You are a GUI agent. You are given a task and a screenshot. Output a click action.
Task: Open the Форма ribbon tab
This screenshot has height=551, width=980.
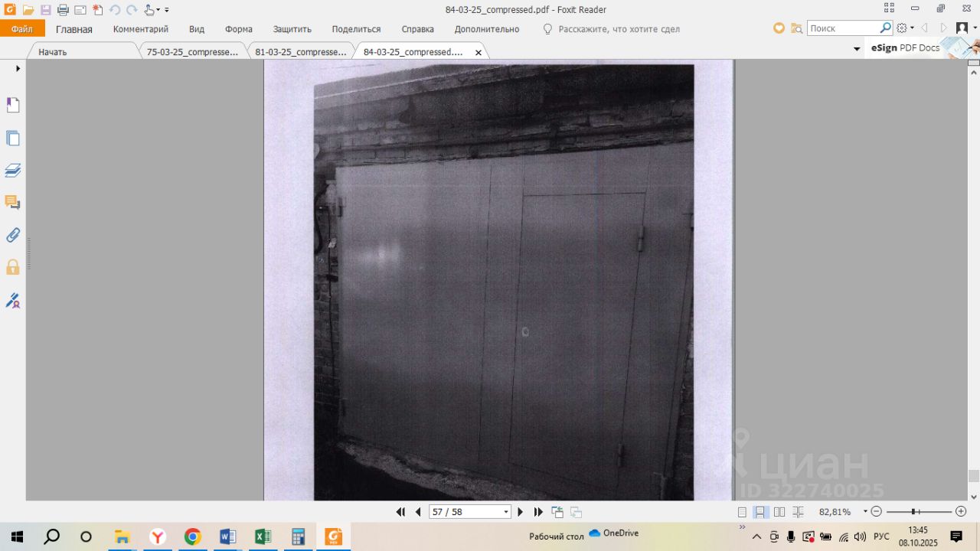(x=239, y=29)
